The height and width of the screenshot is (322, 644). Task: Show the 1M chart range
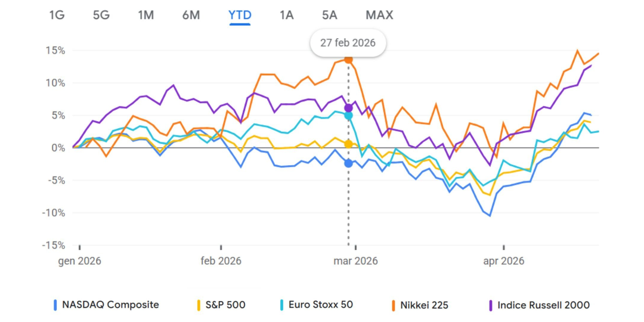click(x=146, y=15)
